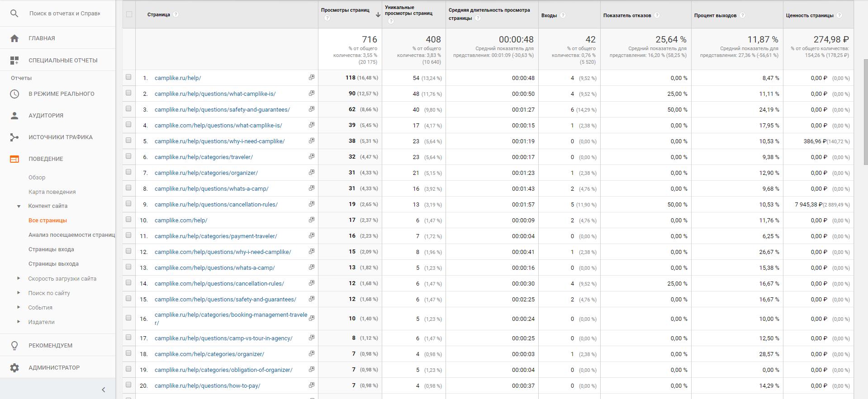This screenshot has width=868, height=399.
Task: Check the box for row 12 camplike.com why-i-need-camplike
Action: (129, 251)
